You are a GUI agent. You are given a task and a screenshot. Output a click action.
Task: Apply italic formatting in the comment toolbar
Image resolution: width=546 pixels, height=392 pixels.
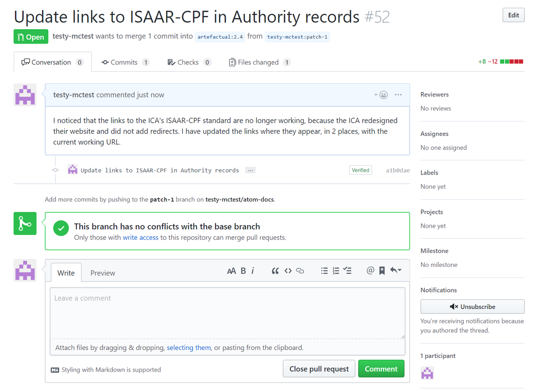(253, 271)
